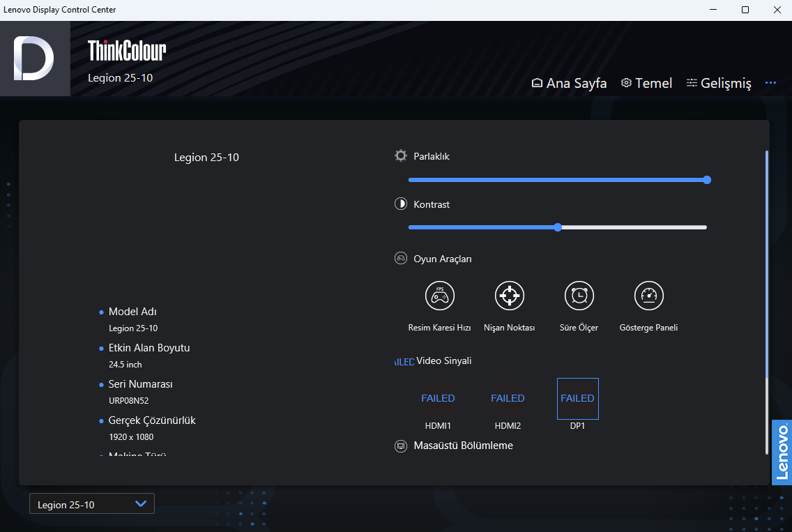Switch to the Gelişmiş tab
Viewport: 792px width, 532px height.
point(719,83)
